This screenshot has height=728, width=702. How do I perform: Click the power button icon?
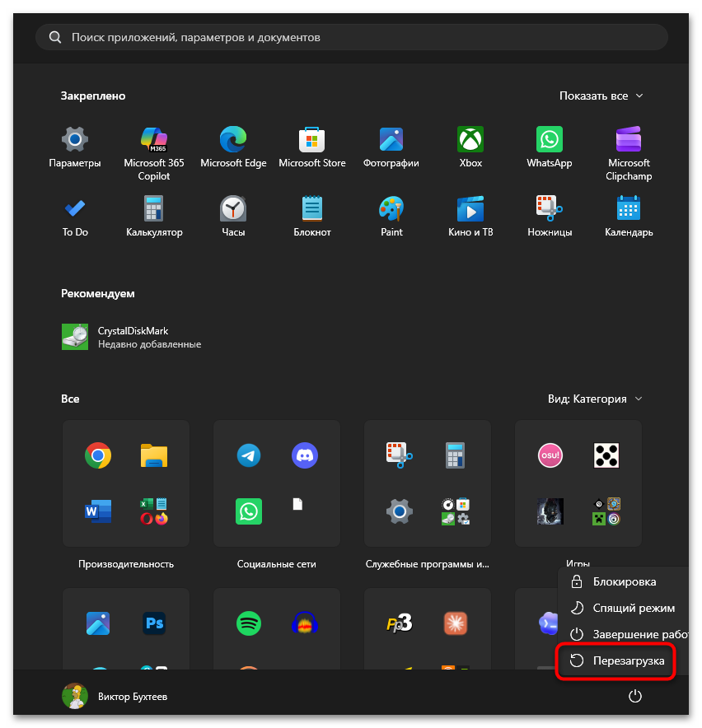(x=634, y=696)
